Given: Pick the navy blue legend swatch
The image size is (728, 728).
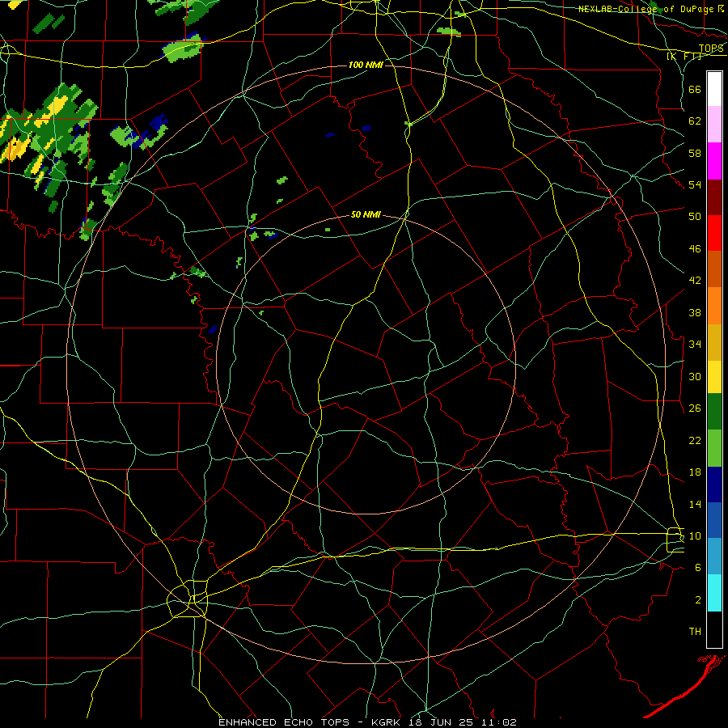Looking at the screenshot, I should point(714,485).
